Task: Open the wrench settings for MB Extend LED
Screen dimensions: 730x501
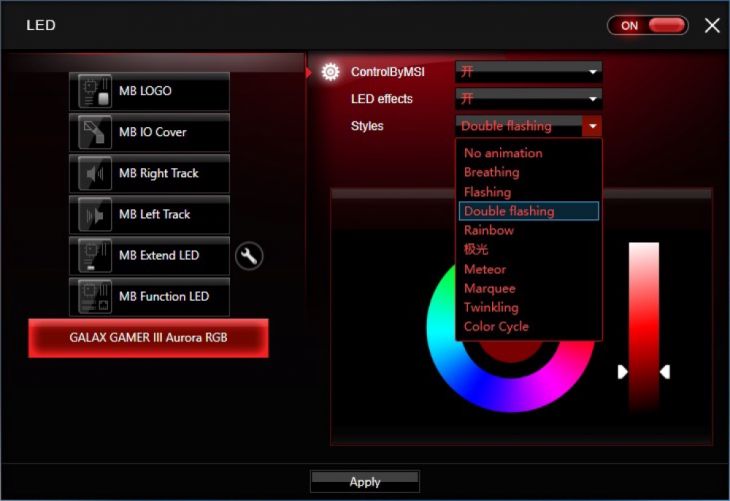Action: (249, 256)
